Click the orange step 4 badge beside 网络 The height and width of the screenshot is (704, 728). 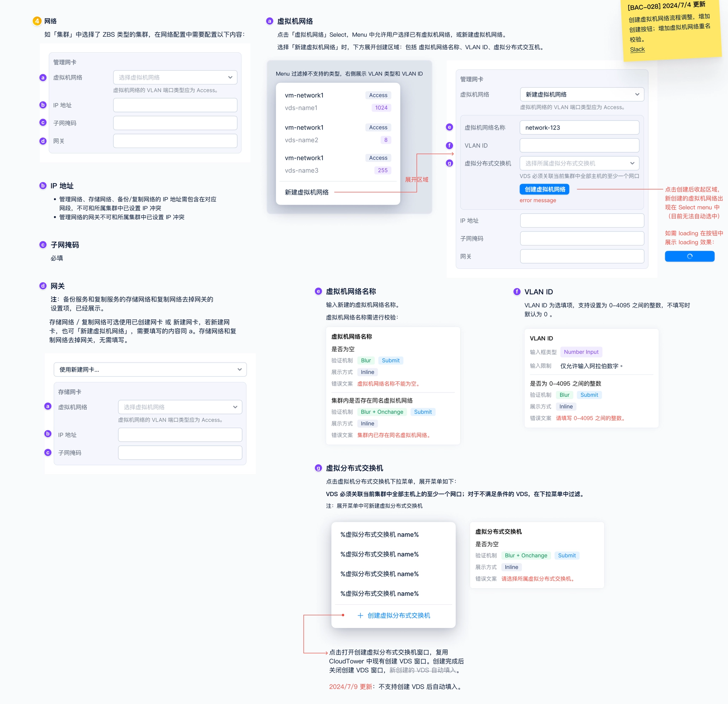[37, 21]
